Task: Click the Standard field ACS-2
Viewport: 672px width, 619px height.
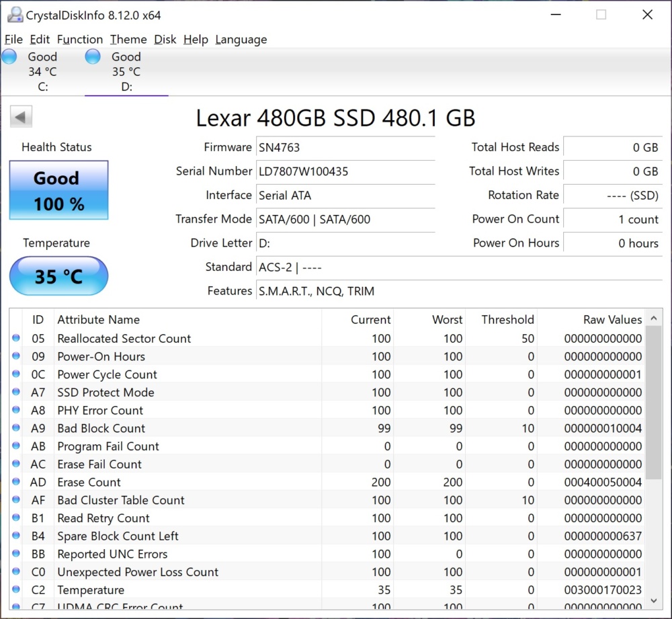Action: [460, 267]
